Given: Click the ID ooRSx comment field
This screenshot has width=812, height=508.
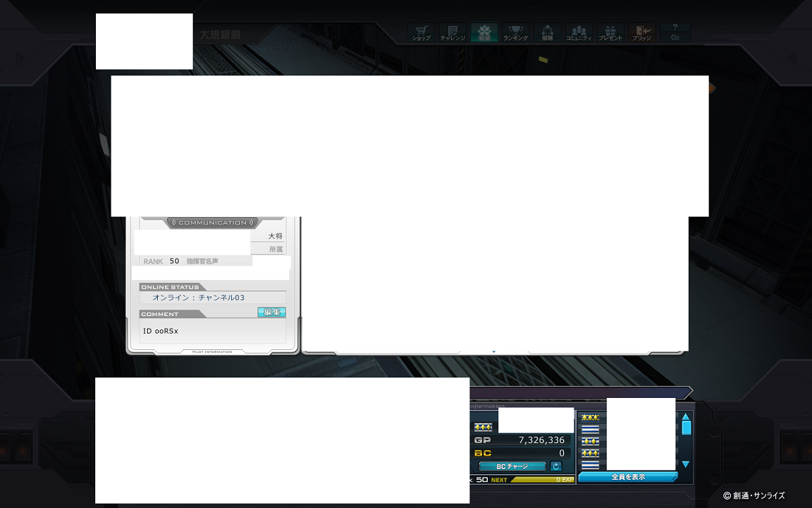Looking at the screenshot, I should [212, 331].
